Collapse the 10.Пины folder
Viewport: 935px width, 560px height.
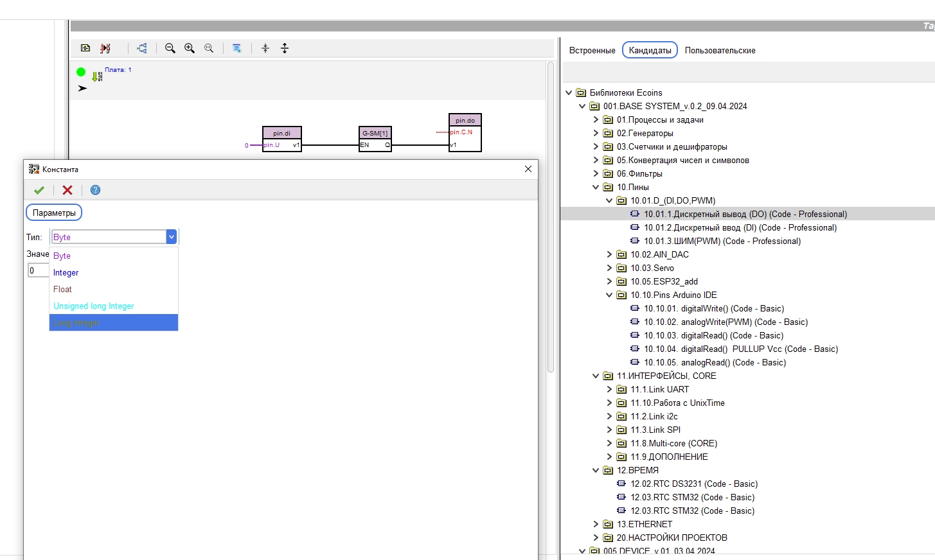pos(596,188)
